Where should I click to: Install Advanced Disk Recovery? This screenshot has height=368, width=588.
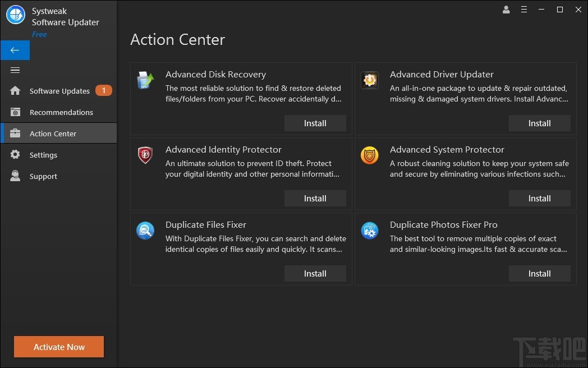pyautogui.click(x=315, y=123)
